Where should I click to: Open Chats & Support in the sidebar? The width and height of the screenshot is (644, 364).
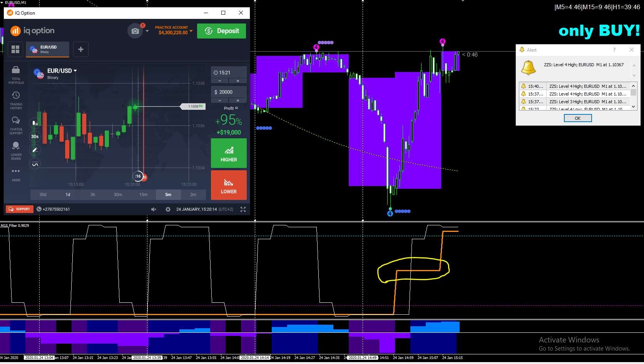click(16, 126)
